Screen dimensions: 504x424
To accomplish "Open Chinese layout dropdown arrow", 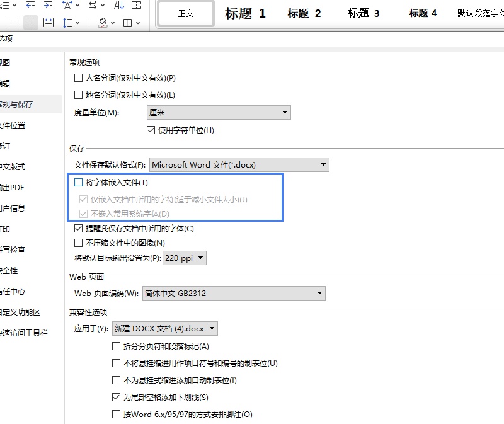I will (77, 6).
